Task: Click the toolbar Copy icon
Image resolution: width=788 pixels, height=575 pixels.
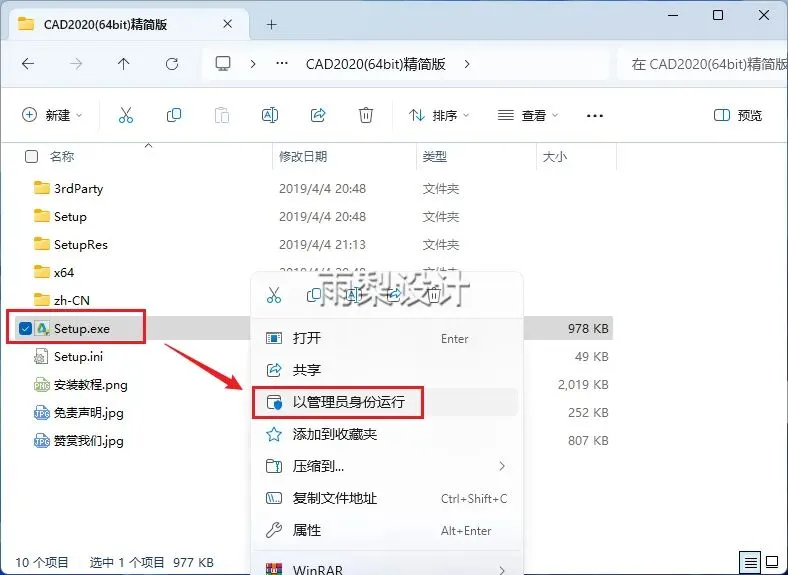Action: coord(174,115)
